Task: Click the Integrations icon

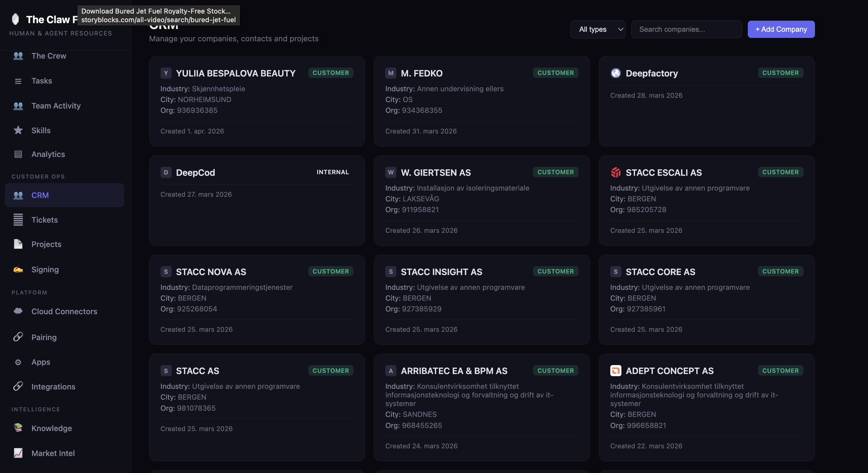Action: click(x=18, y=386)
